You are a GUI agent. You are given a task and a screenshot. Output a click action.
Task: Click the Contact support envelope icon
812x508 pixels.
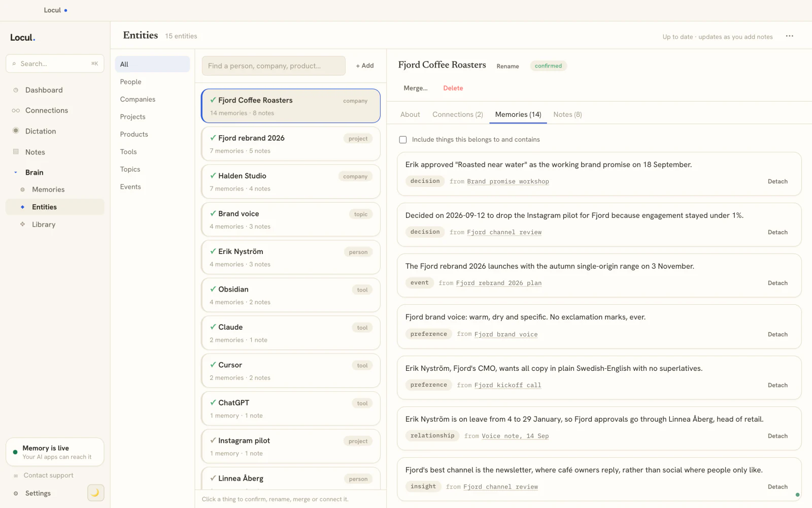[16, 475]
